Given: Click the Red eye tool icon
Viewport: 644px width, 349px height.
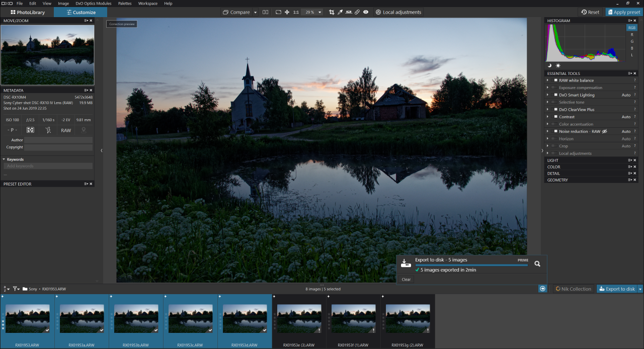Looking at the screenshot, I should tap(366, 12).
